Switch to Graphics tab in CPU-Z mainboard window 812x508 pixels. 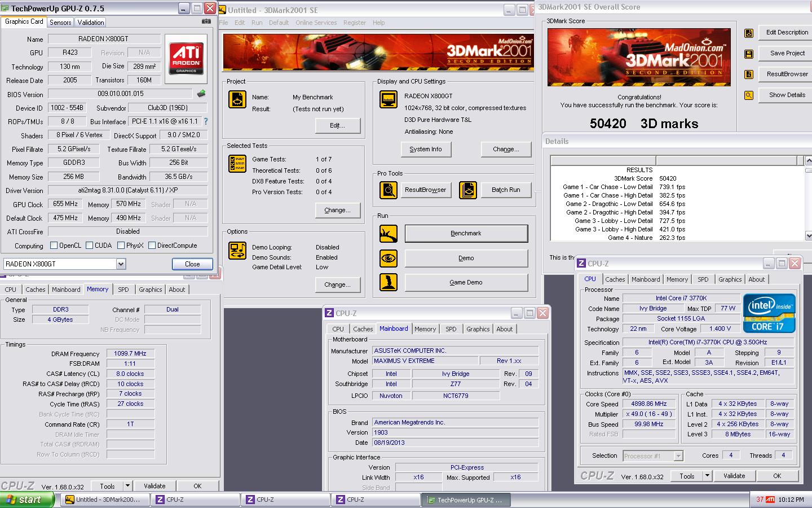478,329
